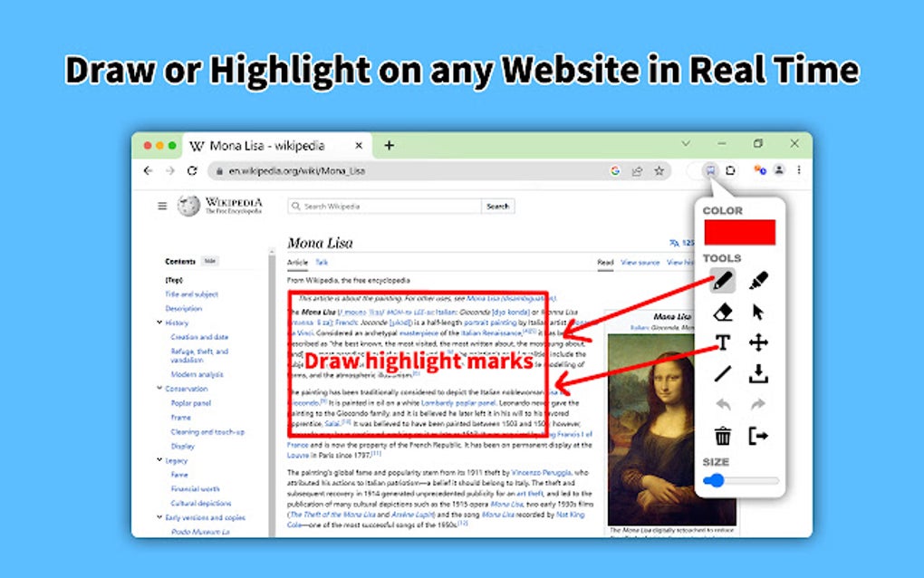
Task: Select the Line tool
Action: [722, 374]
